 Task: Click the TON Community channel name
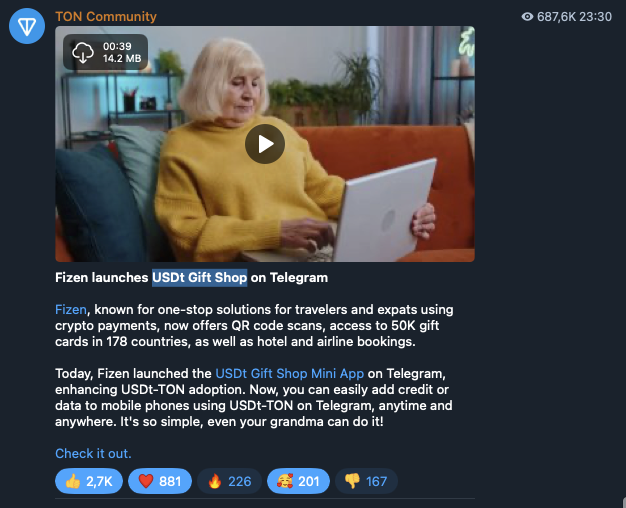coord(106,16)
